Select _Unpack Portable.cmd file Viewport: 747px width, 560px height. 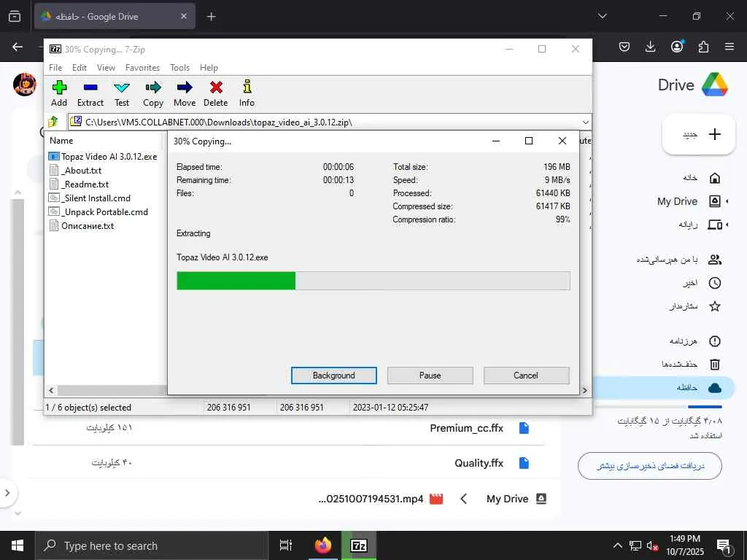coord(98,212)
